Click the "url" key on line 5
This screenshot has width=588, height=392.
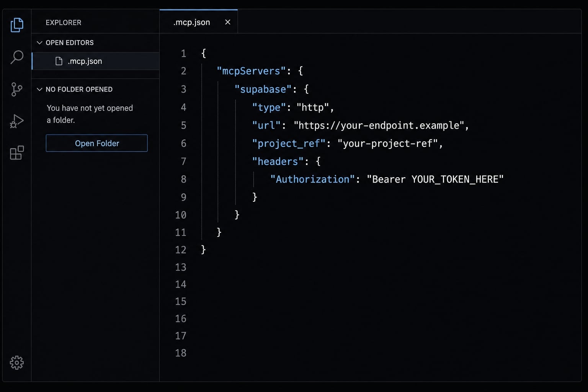(266, 126)
